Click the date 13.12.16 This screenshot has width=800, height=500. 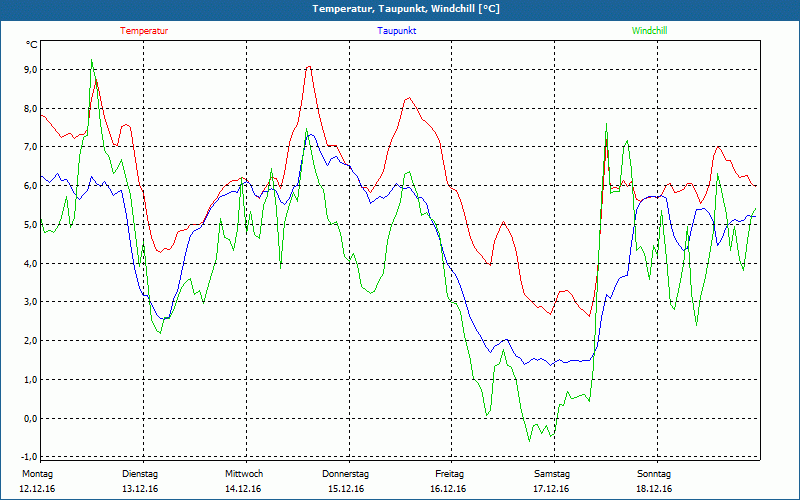coord(140,489)
